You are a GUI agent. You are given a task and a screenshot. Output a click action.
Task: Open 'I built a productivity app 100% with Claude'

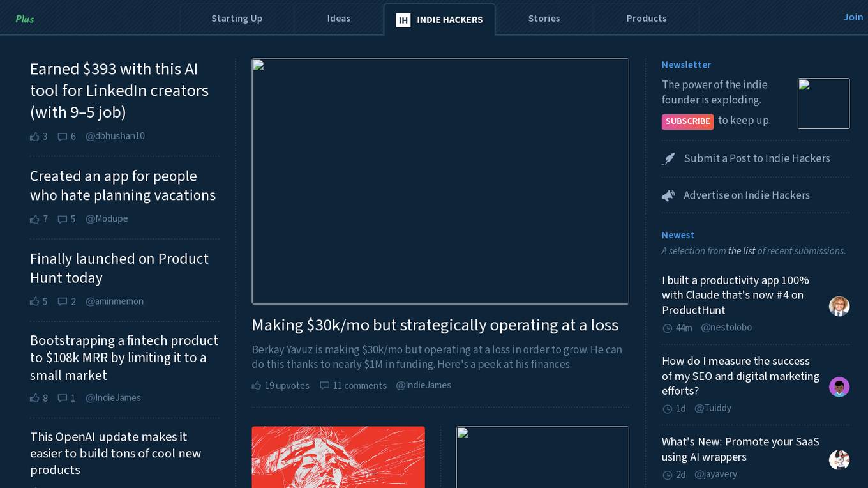click(x=735, y=295)
